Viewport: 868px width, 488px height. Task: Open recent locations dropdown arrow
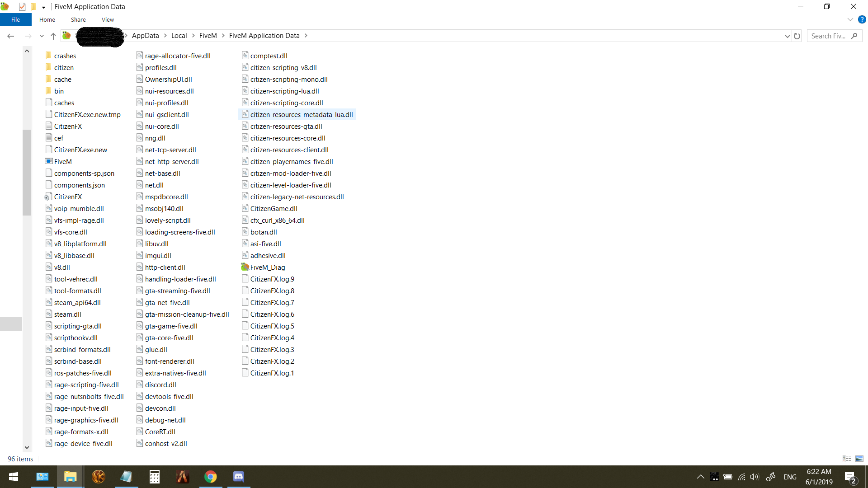click(42, 36)
